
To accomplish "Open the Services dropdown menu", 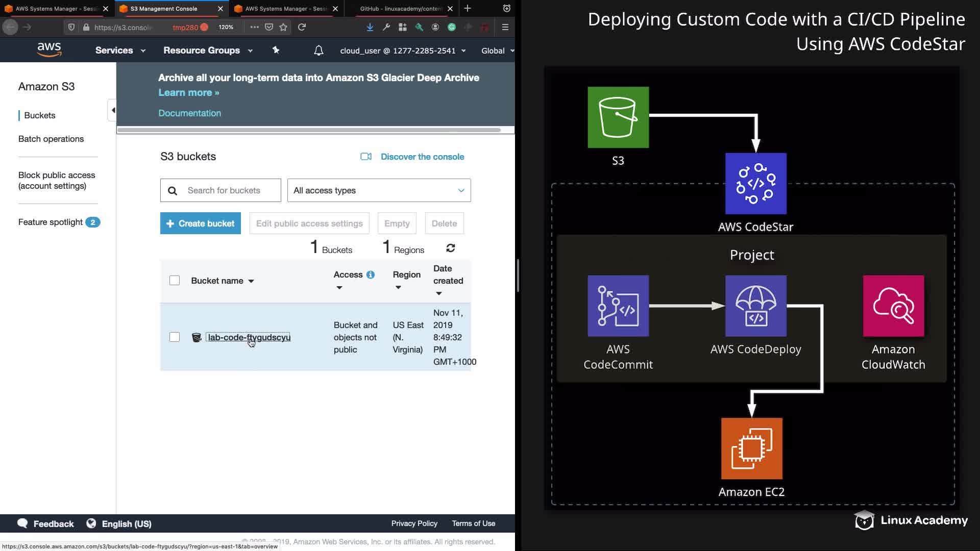I will (120, 51).
